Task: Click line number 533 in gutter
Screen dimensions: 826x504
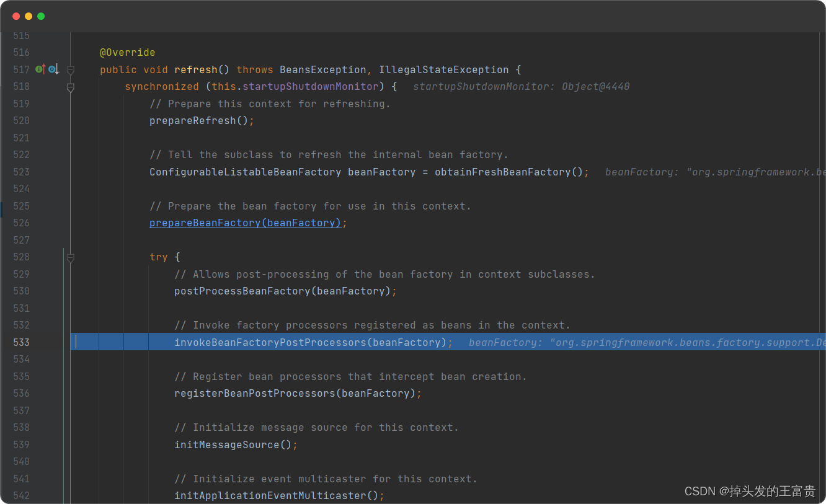Action: tap(21, 342)
